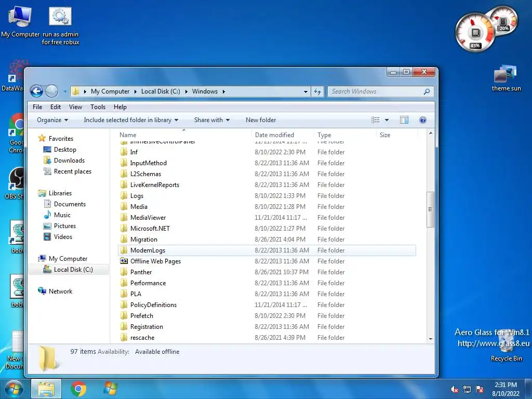Viewport: 532px width, 399px height.
Task: Show the preview pane icon
Action: pyautogui.click(x=404, y=120)
